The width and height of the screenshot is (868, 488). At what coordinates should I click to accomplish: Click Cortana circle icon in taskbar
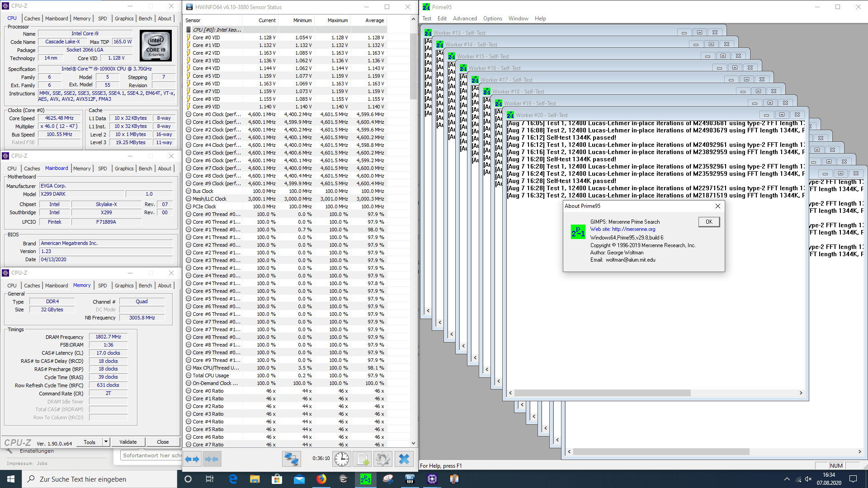188,479
